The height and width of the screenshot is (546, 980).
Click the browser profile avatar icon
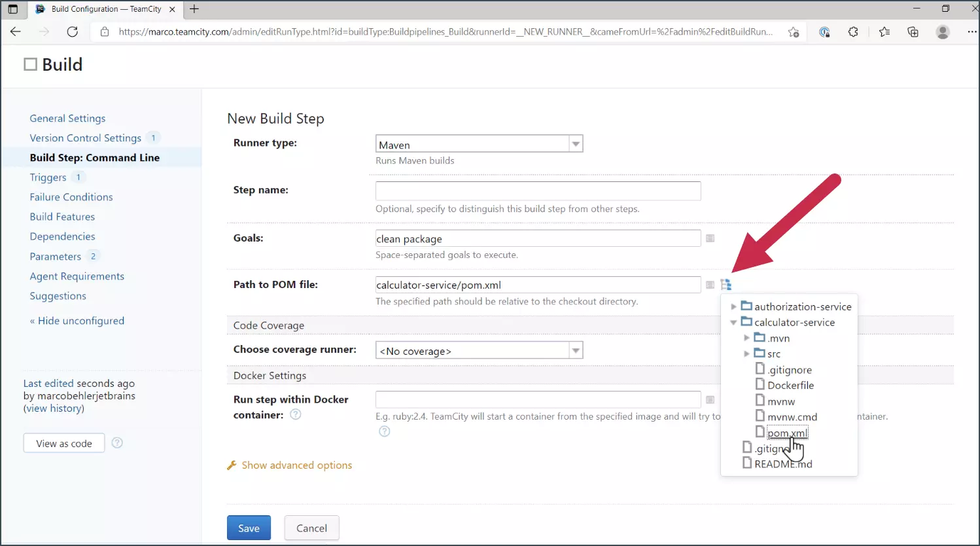943,31
